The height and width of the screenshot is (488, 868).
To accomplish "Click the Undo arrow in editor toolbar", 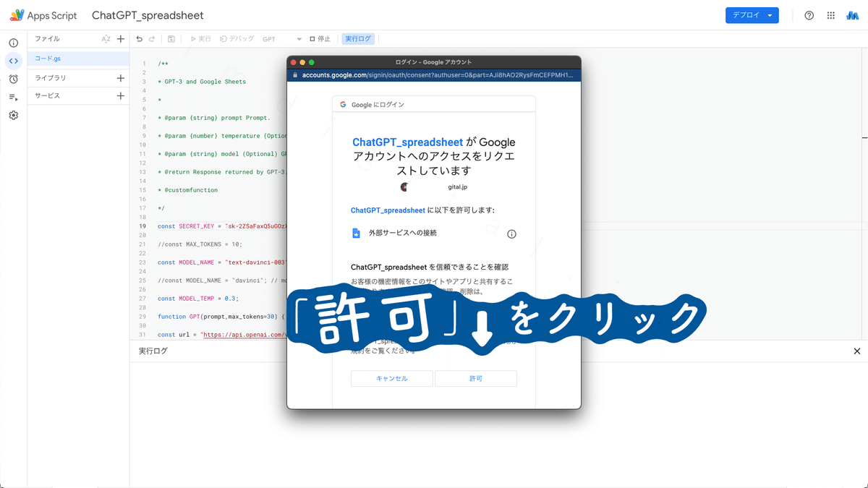I will coord(140,39).
